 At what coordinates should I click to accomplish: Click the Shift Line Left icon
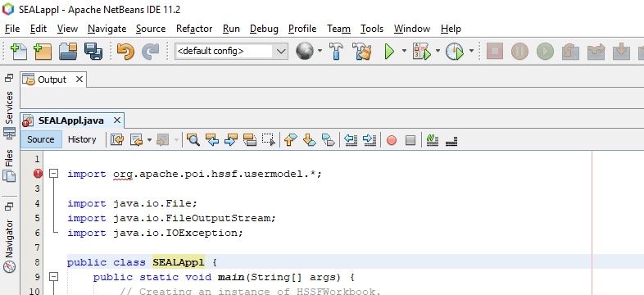351,140
